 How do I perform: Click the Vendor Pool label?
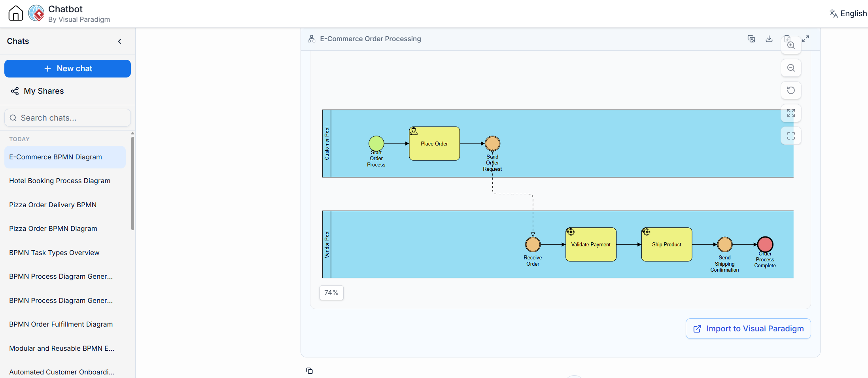tap(327, 244)
